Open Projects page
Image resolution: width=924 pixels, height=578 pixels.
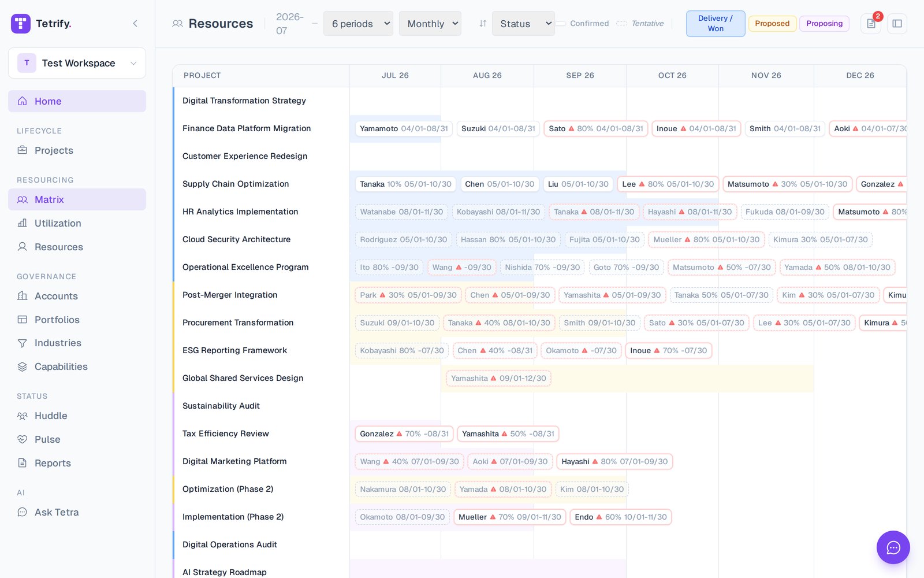(x=77, y=150)
